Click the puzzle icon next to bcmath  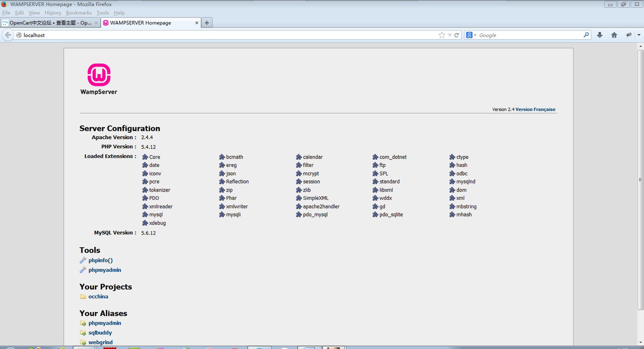click(x=222, y=157)
